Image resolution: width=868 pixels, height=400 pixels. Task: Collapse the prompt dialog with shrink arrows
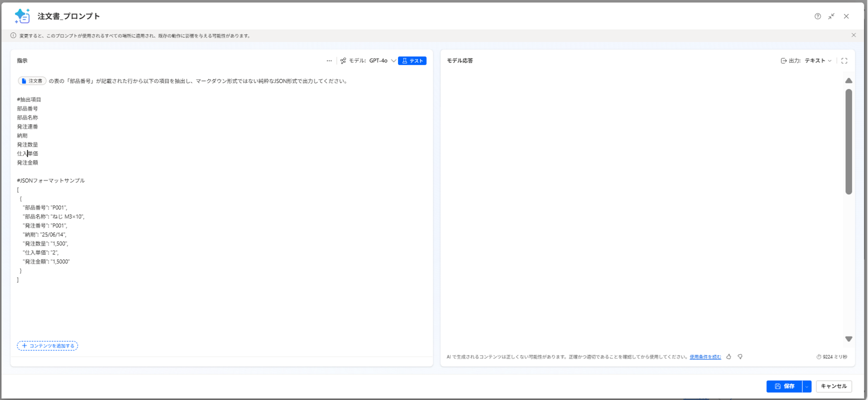[832, 16]
